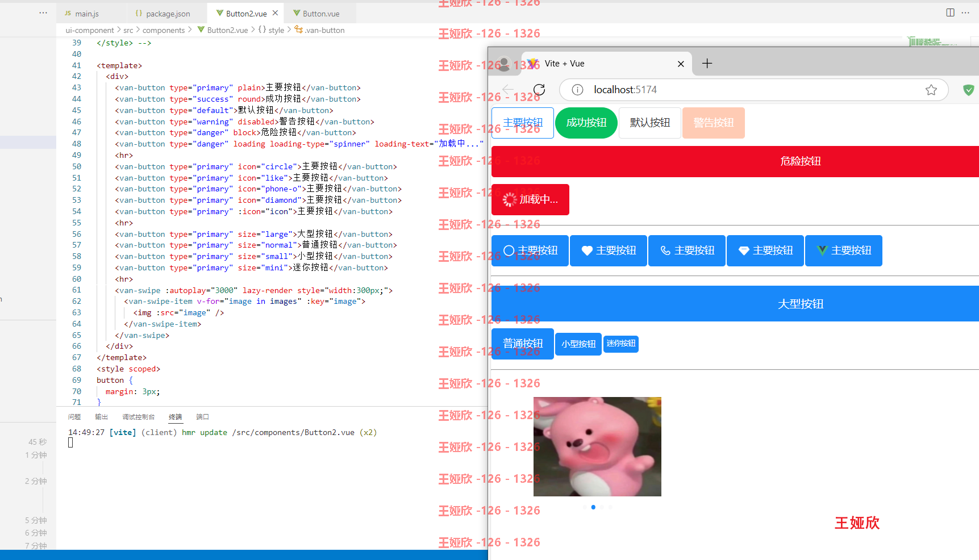Open the 端口 (Ports) panel tab
The width and height of the screenshot is (979, 560).
202,417
